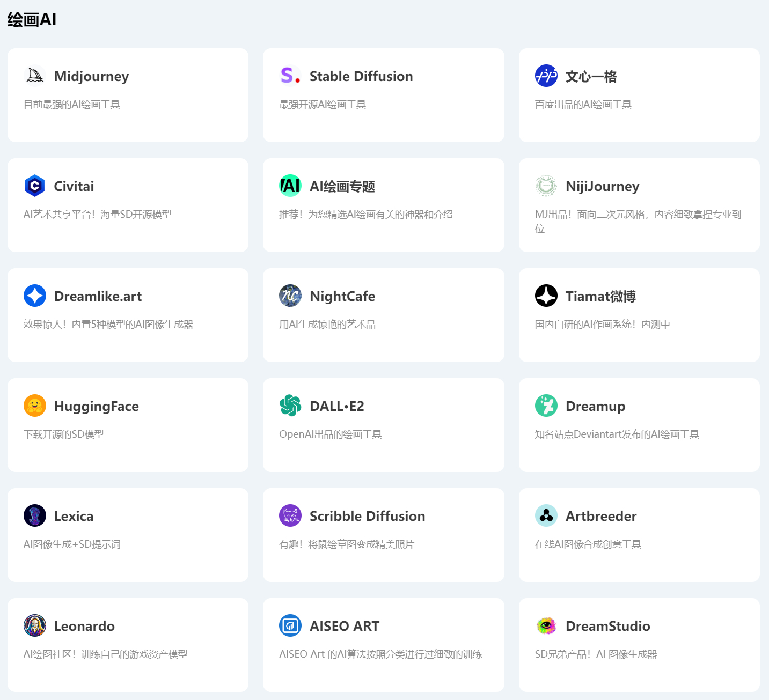The image size is (769, 700).
Task: Click the description 下载开源的SD模型
Action: click(64, 434)
